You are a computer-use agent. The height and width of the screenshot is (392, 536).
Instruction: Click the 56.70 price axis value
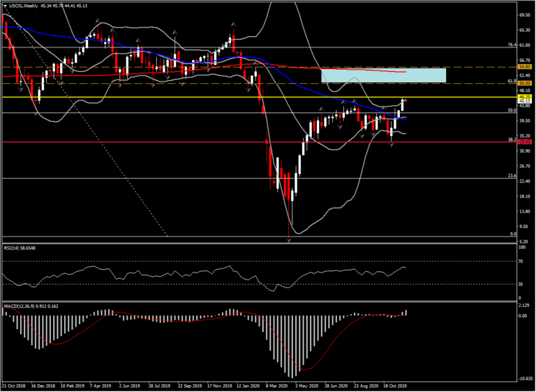(x=524, y=60)
